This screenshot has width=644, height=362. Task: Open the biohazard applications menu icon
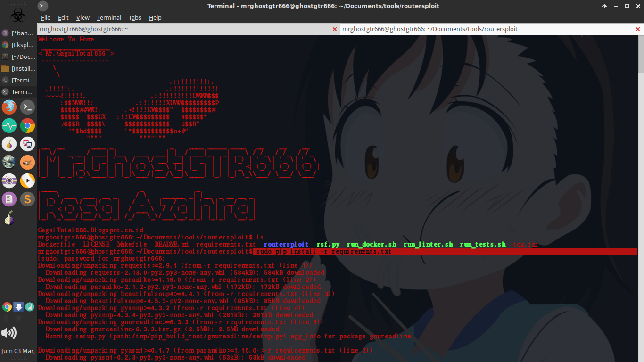(18, 15)
